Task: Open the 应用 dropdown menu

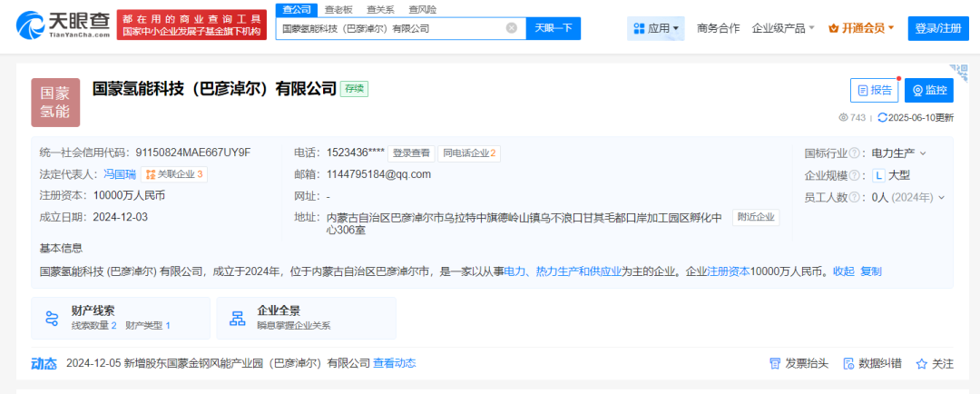Action: [656, 28]
